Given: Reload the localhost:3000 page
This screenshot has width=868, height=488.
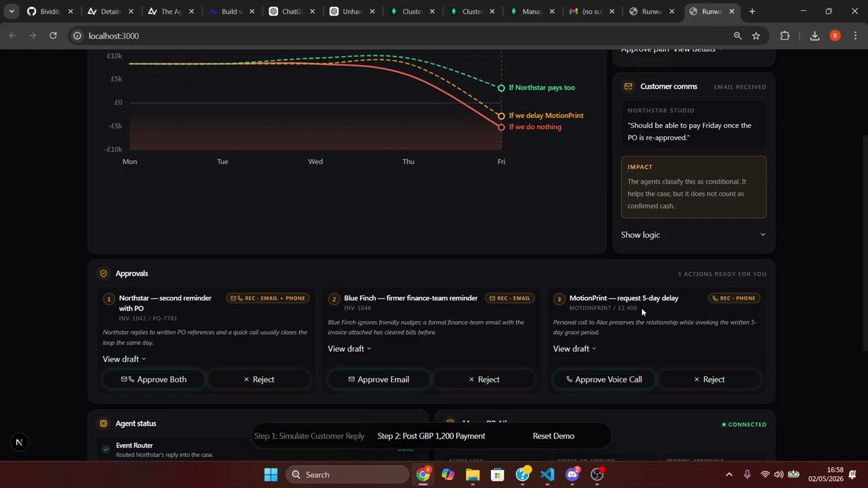Looking at the screenshot, I should coord(53,35).
